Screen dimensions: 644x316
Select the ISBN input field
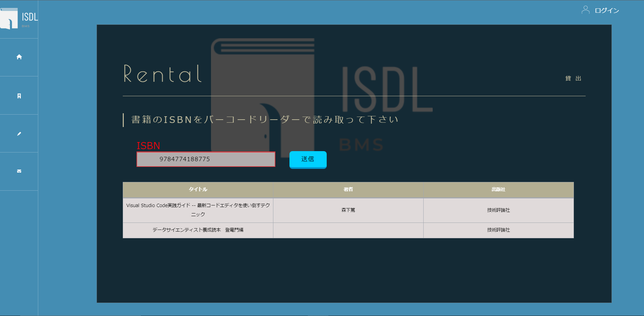(x=206, y=159)
